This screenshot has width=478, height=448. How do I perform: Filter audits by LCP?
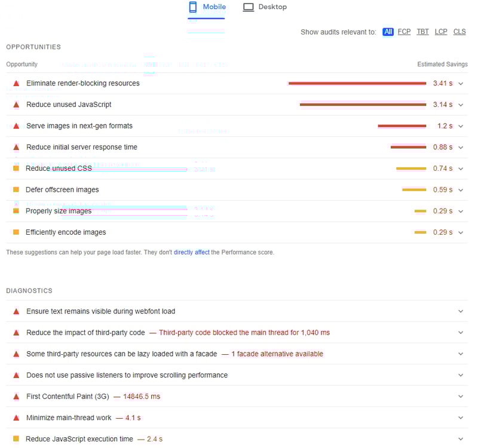click(x=441, y=32)
